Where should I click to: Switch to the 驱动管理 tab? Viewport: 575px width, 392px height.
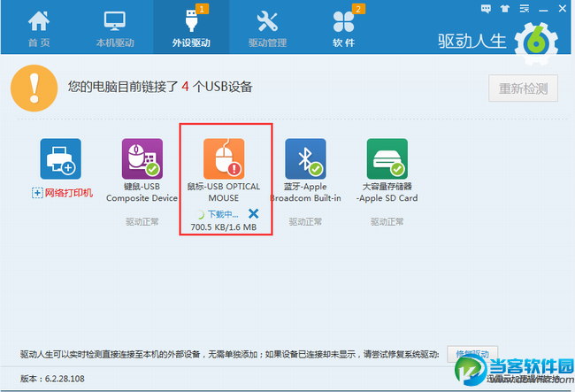click(x=267, y=29)
